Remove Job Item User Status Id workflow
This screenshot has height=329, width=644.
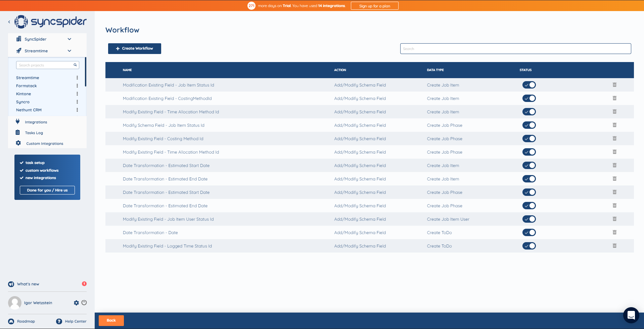pyautogui.click(x=614, y=219)
